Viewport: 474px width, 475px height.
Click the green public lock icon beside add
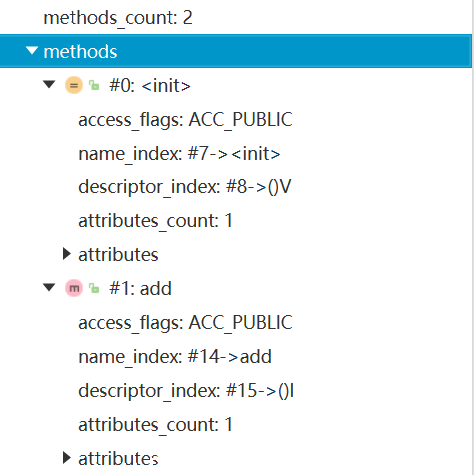click(94, 288)
